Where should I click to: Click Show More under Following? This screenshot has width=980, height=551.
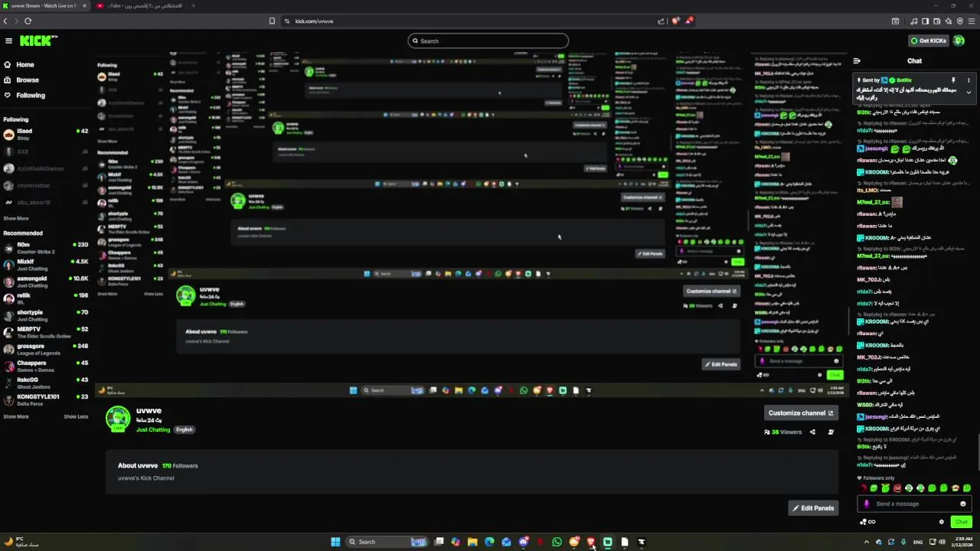click(x=16, y=218)
